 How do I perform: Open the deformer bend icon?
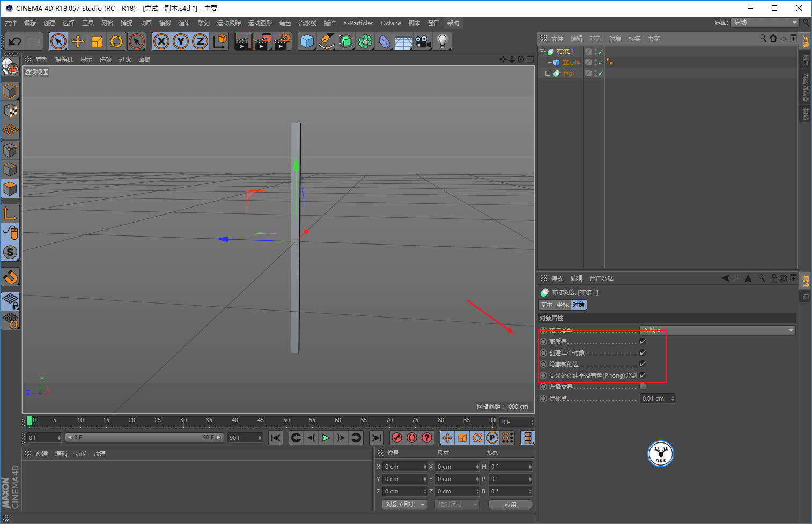pos(385,41)
